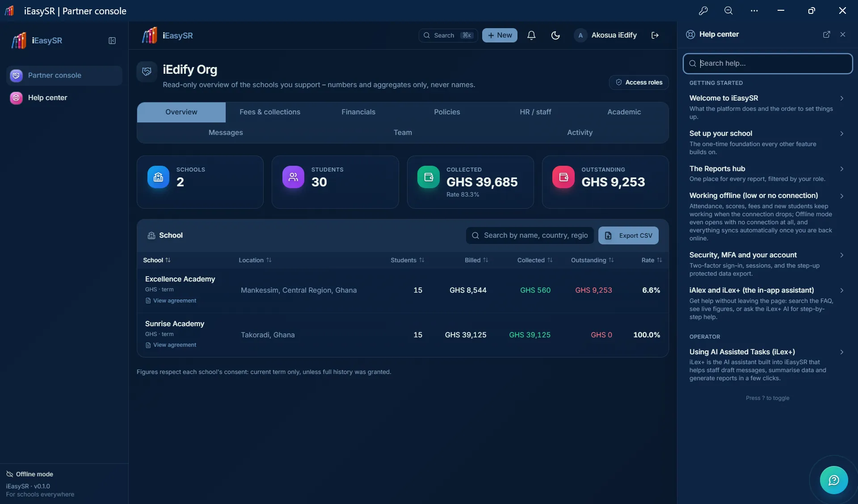Click the Mankessim, Central Region, Ghana location
Image resolution: width=858 pixels, height=504 pixels.
pyautogui.click(x=299, y=290)
